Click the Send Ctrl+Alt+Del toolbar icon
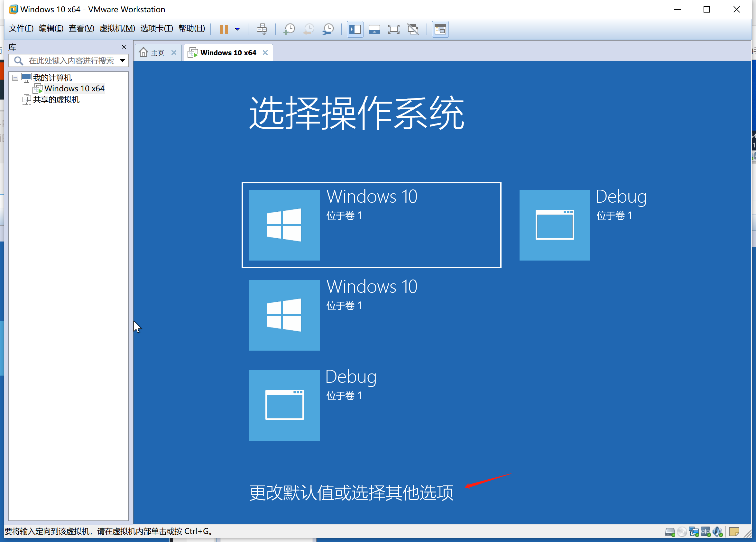Image resolution: width=756 pixels, height=542 pixels. [x=262, y=29]
